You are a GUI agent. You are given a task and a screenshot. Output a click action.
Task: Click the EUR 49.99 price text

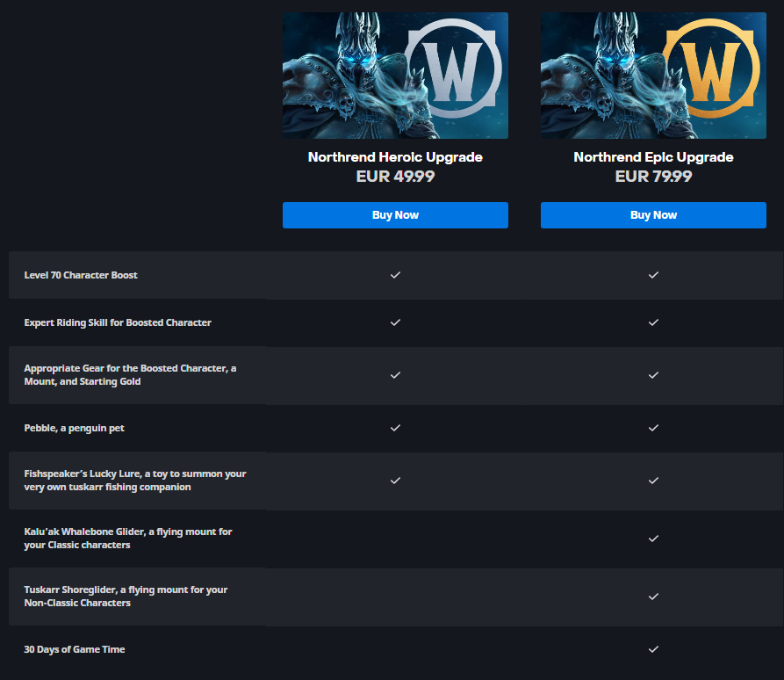[x=395, y=176]
